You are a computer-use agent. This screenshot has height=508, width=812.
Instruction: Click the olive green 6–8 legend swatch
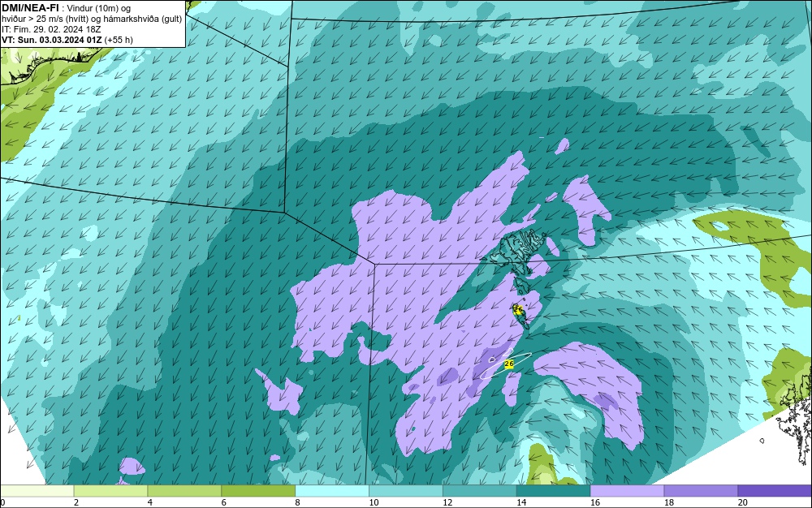[x=258, y=491]
